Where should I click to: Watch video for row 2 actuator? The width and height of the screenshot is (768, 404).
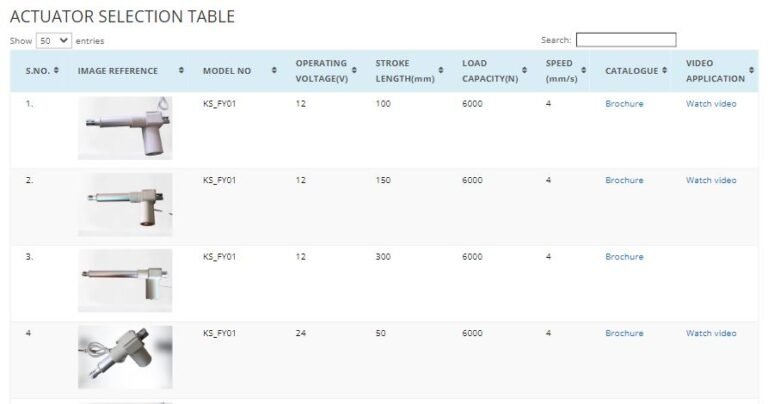[x=711, y=180]
